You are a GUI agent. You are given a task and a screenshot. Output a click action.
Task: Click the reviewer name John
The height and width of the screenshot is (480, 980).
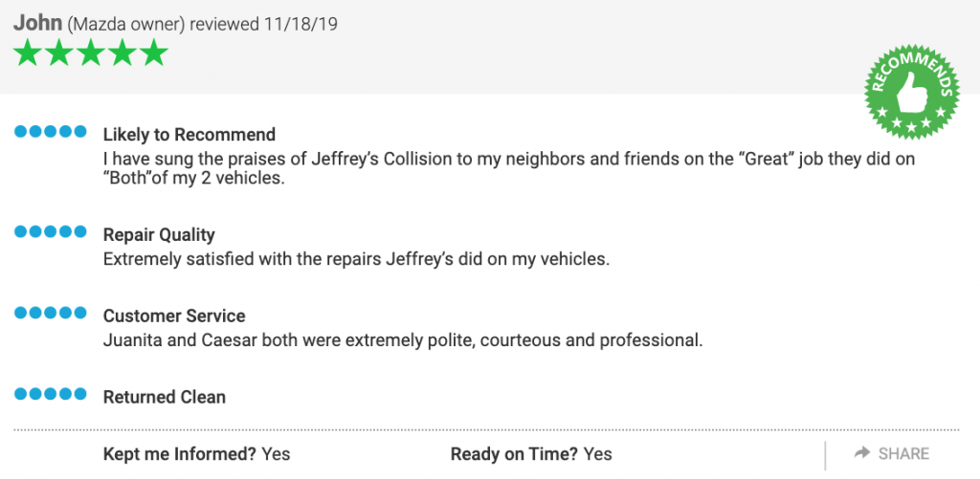point(37,23)
